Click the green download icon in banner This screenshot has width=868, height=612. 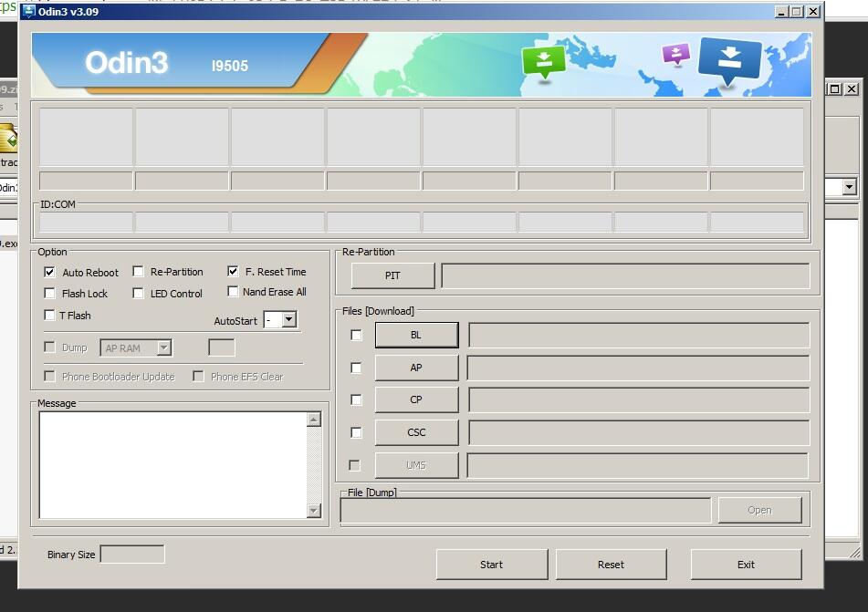pyautogui.click(x=544, y=62)
